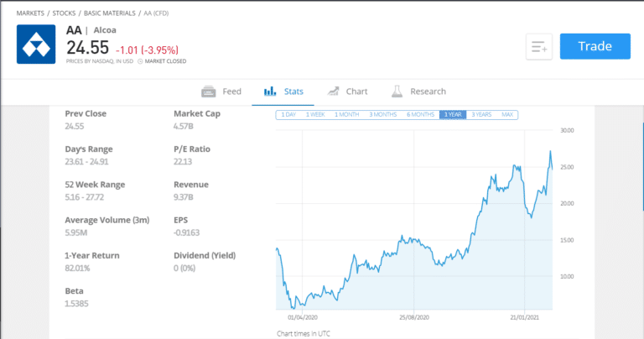Add AA to watchlist with list-plus icon
The height and width of the screenshot is (339, 644).
click(539, 47)
